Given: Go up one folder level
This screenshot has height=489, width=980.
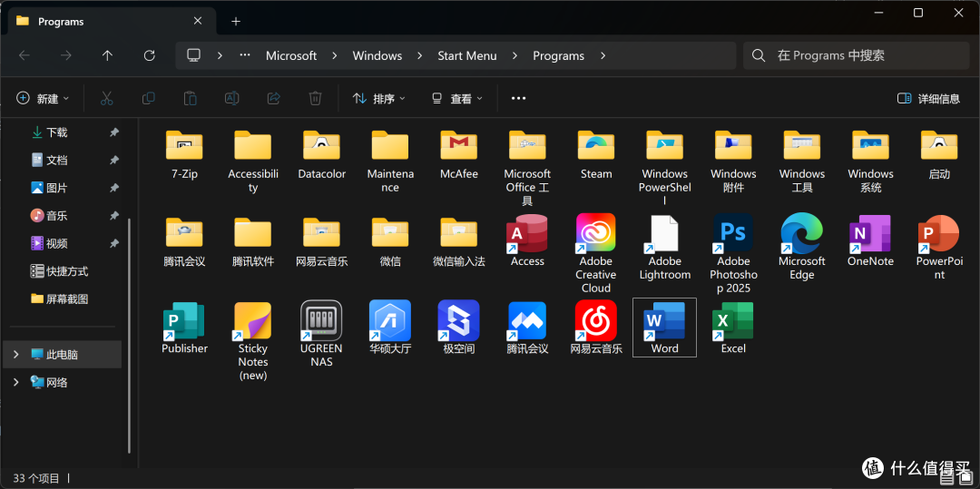Looking at the screenshot, I should pyautogui.click(x=107, y=55).
